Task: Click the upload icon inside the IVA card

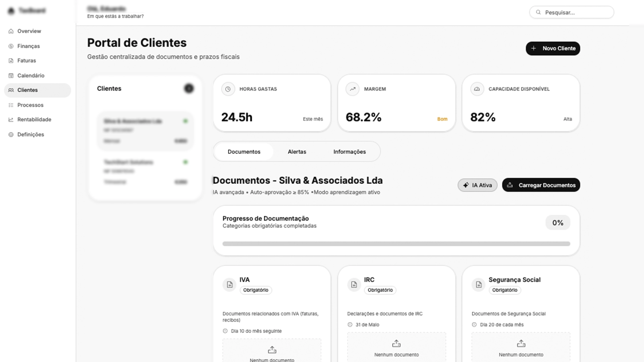Action: [272, 350]
